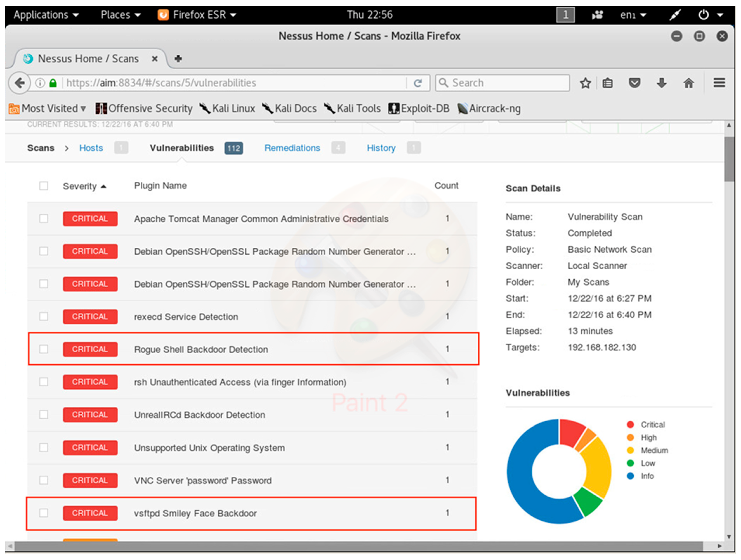This screenshot has height=560, width=741.
Task: Open the Hosts link in breadcrumb
Action: point(91,148)
